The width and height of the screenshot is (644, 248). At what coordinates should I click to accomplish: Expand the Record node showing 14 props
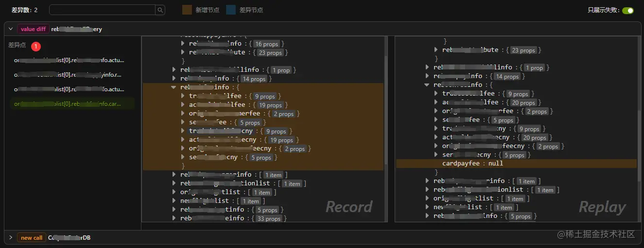174,79
